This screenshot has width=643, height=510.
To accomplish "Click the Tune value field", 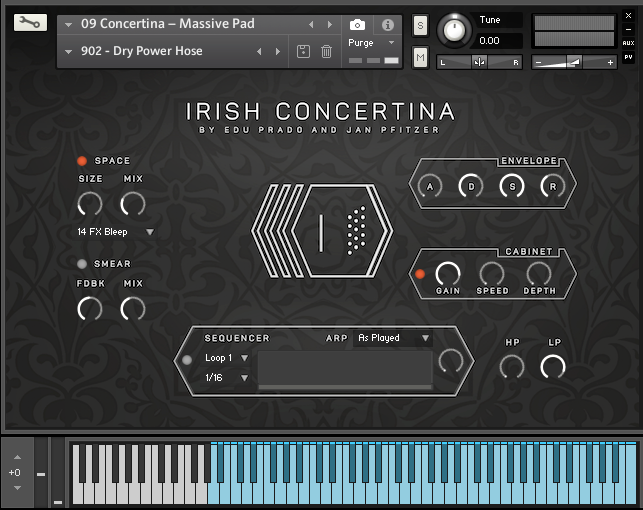I will coord(499,41).
